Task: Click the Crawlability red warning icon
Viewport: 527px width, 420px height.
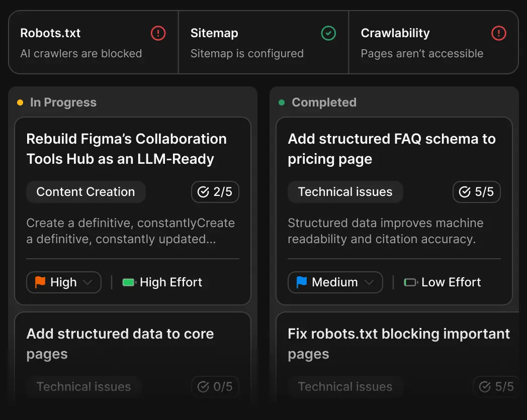Action: point(498,33)
